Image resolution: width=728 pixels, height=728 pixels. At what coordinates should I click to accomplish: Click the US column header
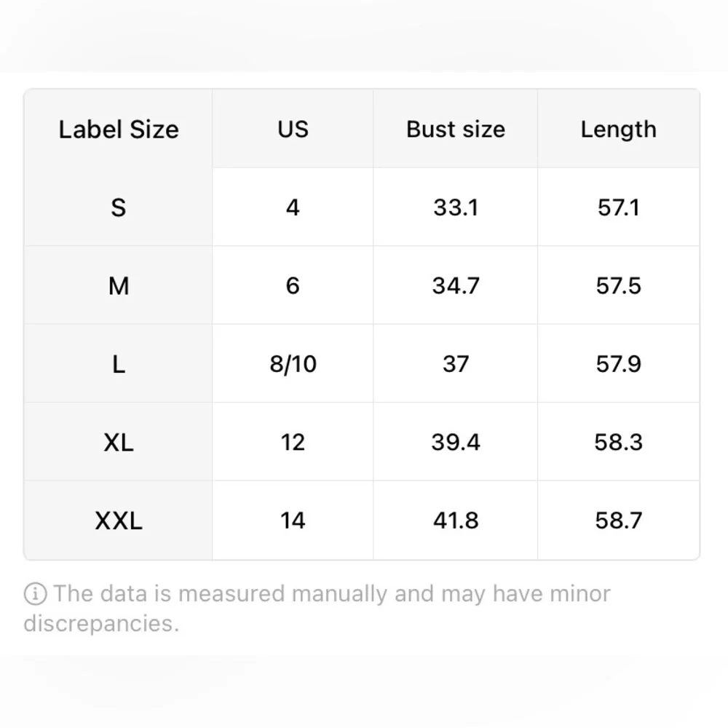(293, 130)
